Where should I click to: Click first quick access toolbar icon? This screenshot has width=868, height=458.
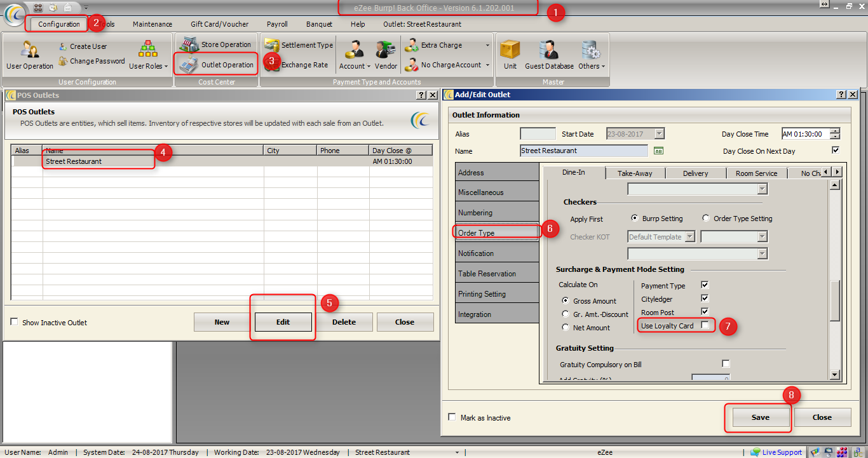[x=37, y=7]
